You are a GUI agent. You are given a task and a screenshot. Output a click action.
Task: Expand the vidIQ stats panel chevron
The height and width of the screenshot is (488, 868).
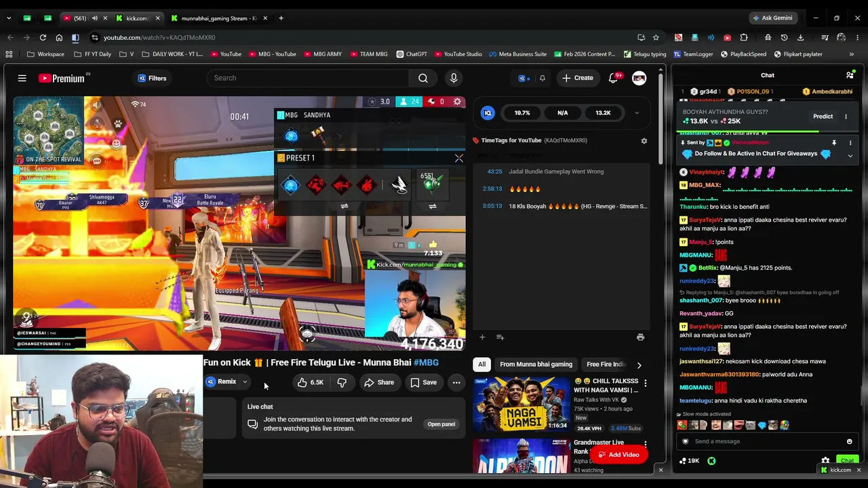(636, 113)
